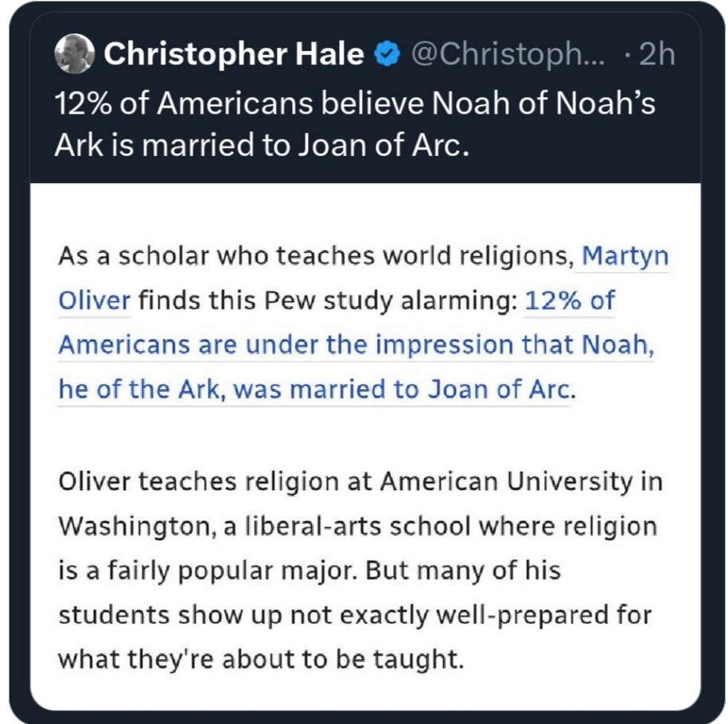Click the final line "what they're about to be taught"
The height and width of the screenshot is (724, 728).
[260, 658]
